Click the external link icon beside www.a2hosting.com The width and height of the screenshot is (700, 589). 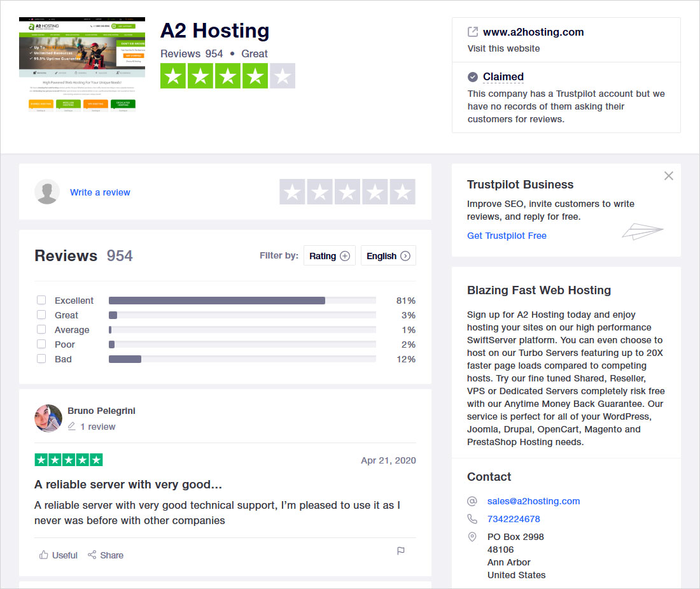point(473,32)
